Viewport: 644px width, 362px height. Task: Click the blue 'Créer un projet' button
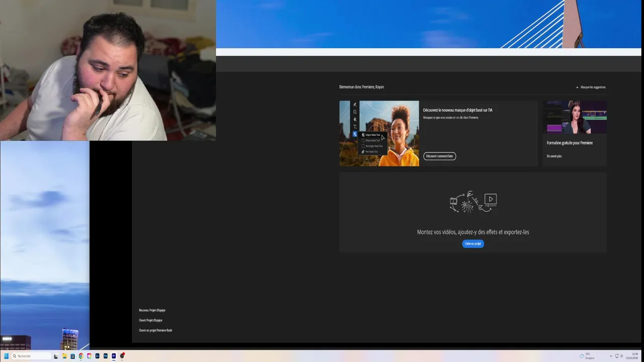pyautogui.click(x=473, y=244)
